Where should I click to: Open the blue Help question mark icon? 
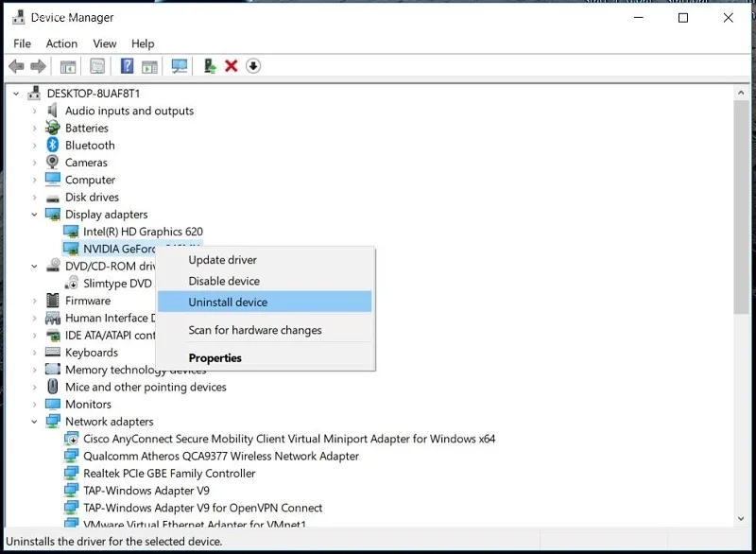pos(127,65)
